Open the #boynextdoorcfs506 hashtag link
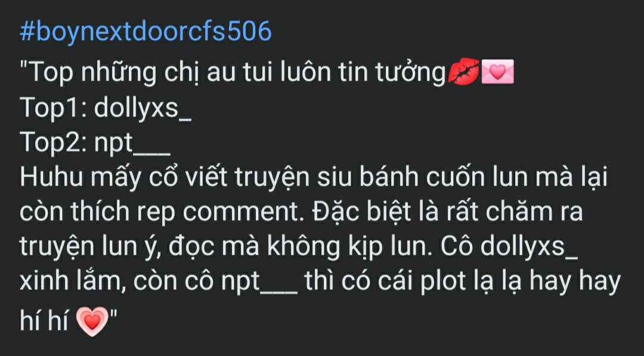Screen dimensions: 644x356 pos(146,32)
